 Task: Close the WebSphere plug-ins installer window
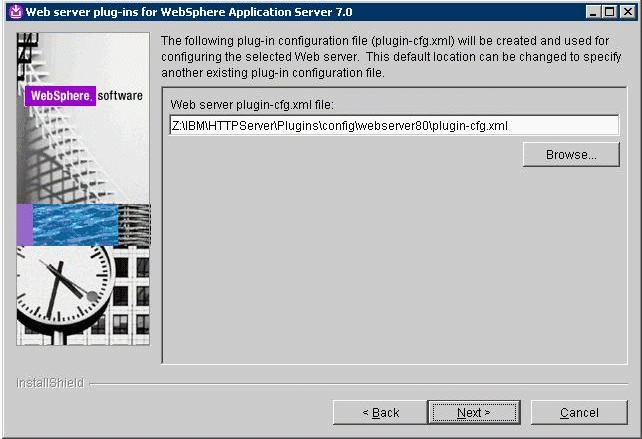[x=628, y=12]
